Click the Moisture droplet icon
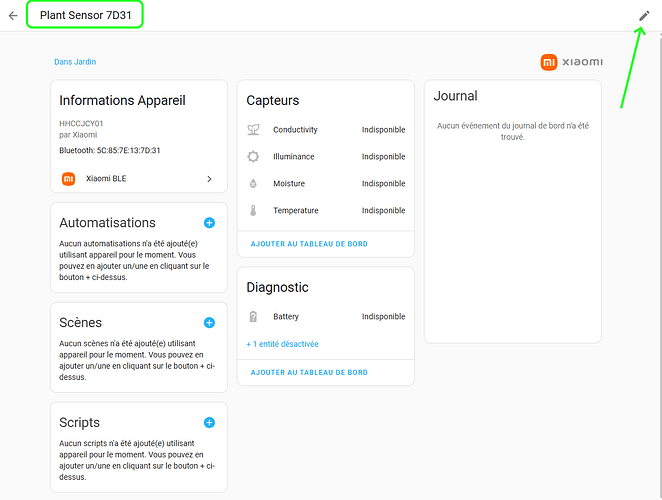This screenshot has width=662, height=500. pos(253,184)
